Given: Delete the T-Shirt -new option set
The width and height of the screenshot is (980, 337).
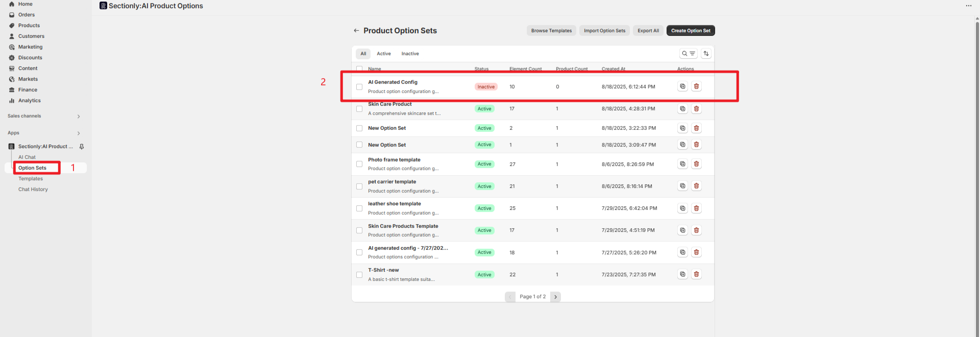Looking at the screenshot, I should 696,274.
